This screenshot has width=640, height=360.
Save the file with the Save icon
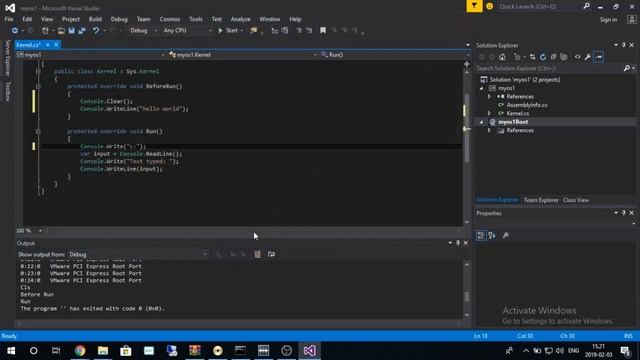point(71,31)
